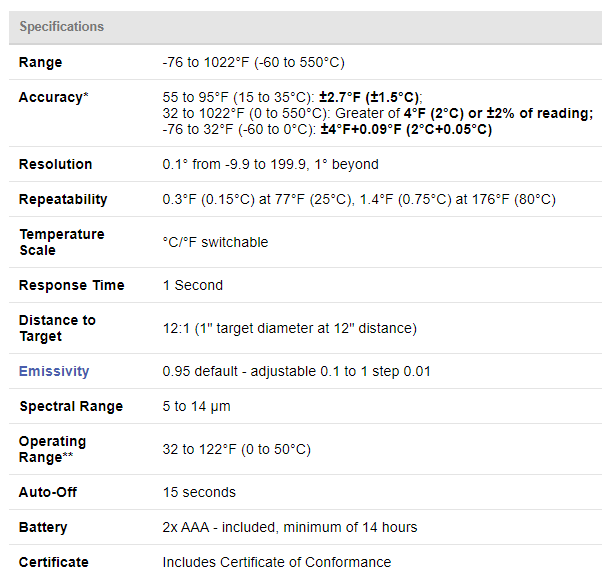Select the Distance to Target label
The image size is (602, 577).
(x=57, y=328)
